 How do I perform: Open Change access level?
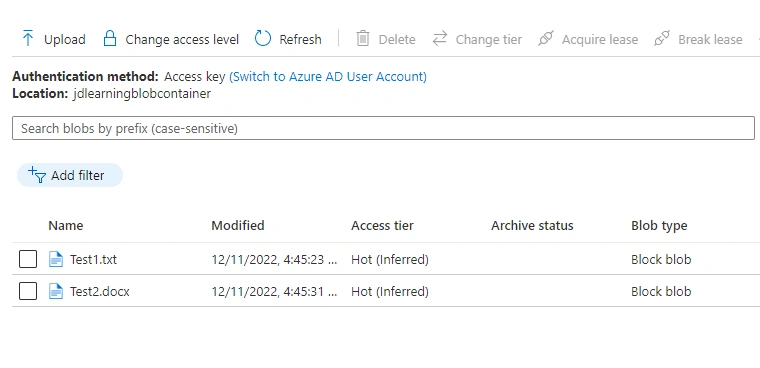click(182, 39)
